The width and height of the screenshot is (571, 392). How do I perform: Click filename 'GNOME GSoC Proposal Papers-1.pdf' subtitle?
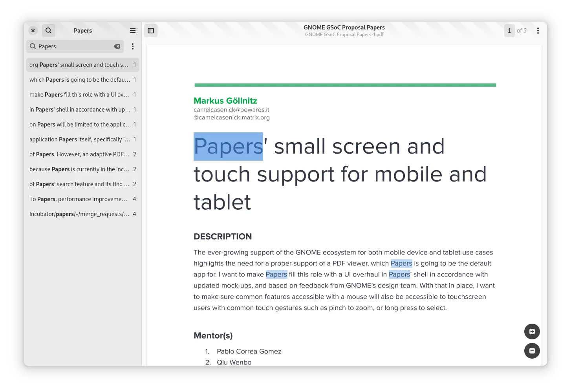344,35
